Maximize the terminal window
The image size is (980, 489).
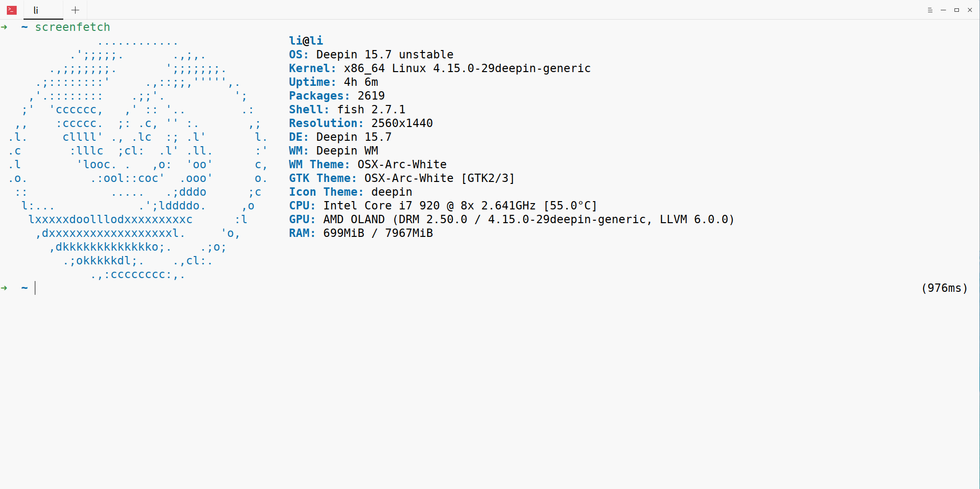coord(956,10)
